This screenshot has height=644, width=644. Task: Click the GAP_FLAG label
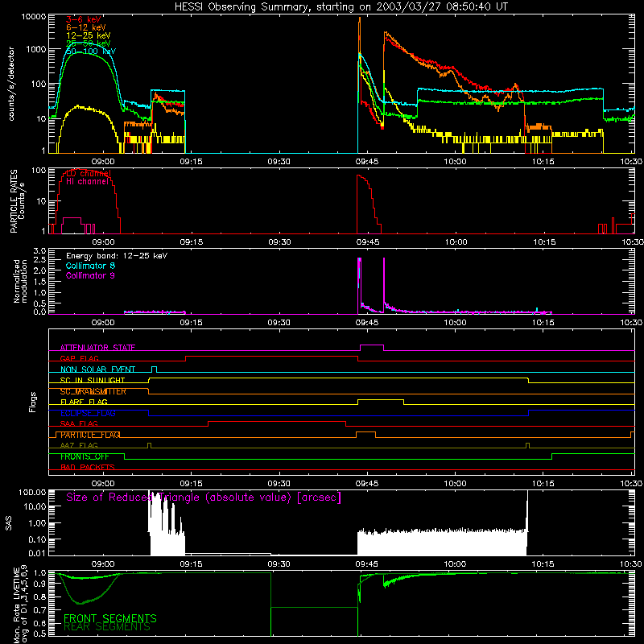[79, 358]
